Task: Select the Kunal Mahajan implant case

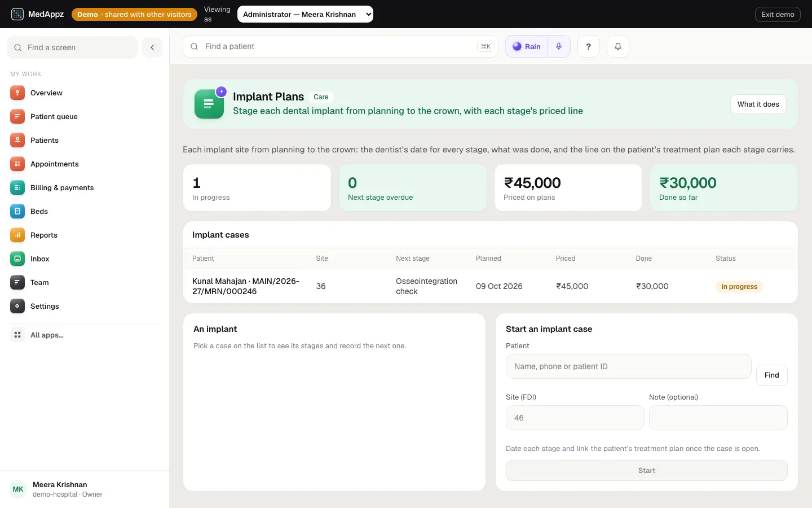Action: [x=491, y=286]
